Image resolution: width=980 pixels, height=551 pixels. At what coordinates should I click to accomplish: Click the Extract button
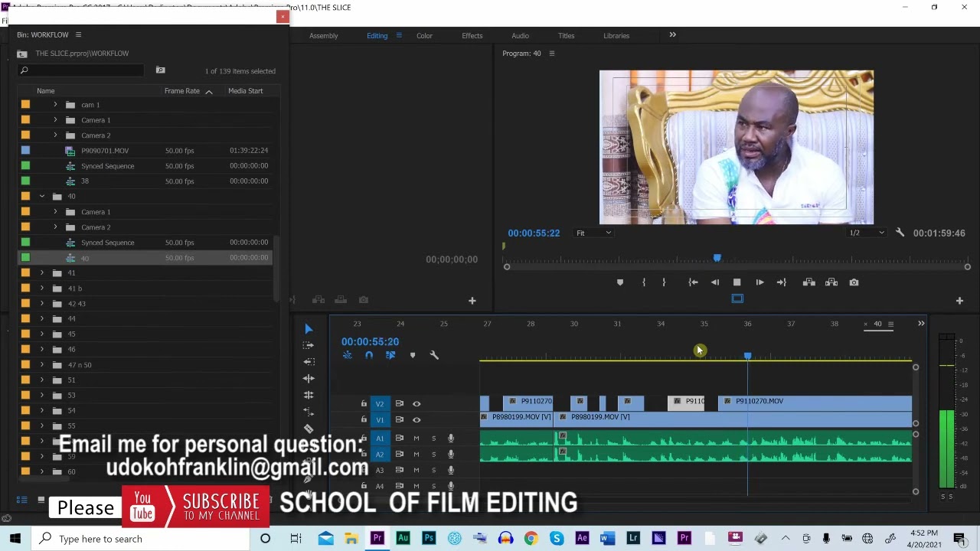[831, 282]
